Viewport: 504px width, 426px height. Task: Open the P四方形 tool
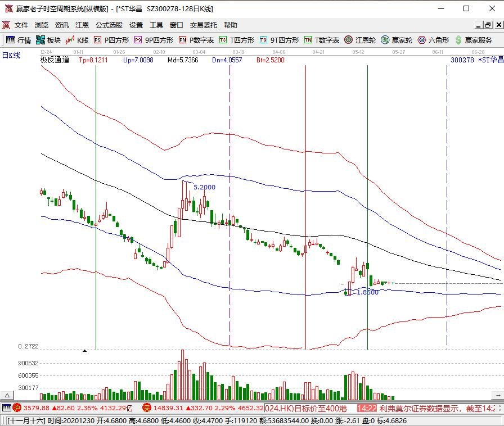111,40
